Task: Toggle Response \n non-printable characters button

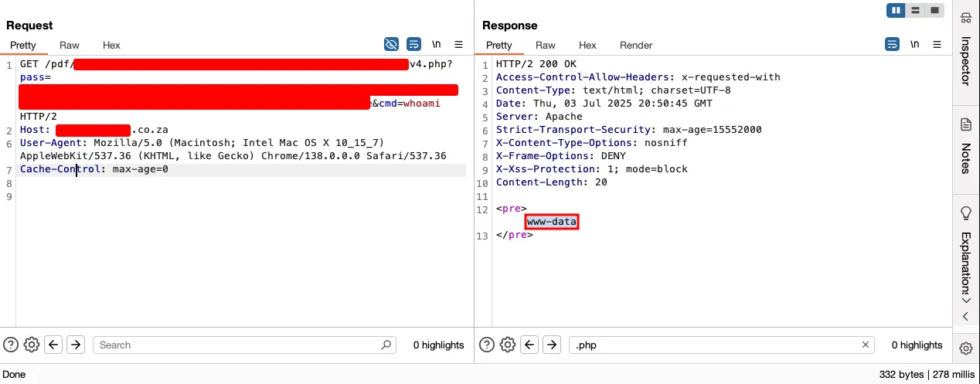Action: [x=914, y=44]
